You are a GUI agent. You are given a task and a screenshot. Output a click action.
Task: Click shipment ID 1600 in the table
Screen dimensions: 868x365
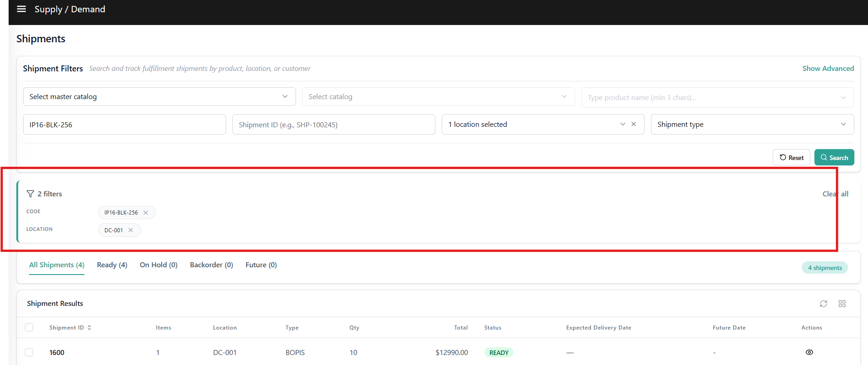point(57,353)
